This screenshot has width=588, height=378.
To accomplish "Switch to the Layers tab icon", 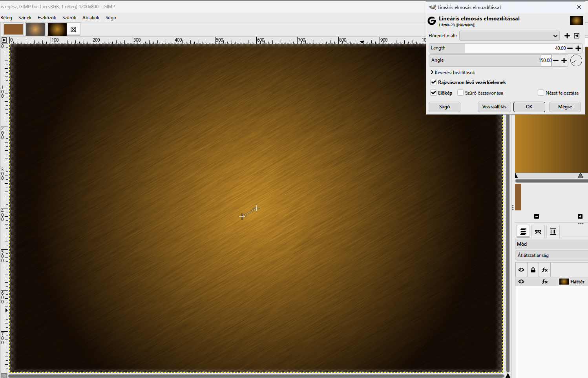I will click(x=523, y=232).
